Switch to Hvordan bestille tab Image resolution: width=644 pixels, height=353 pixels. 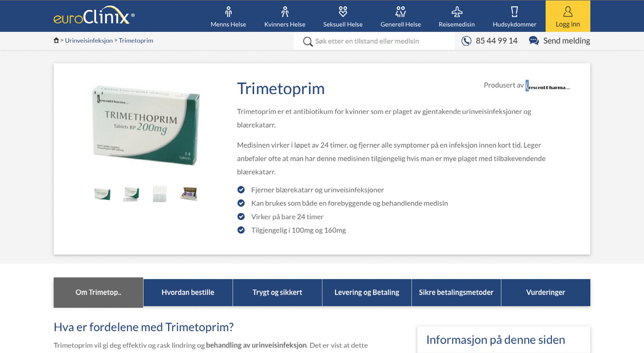point(188,292)
